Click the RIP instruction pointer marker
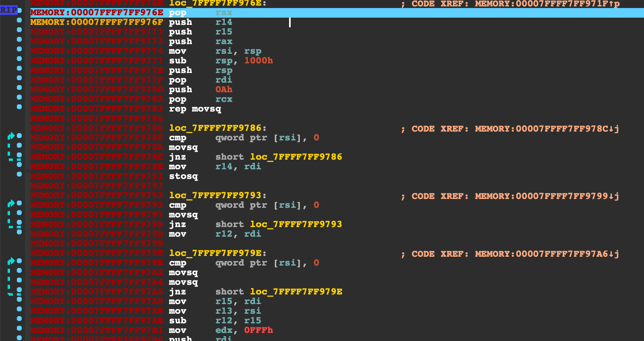 (9, 10)
